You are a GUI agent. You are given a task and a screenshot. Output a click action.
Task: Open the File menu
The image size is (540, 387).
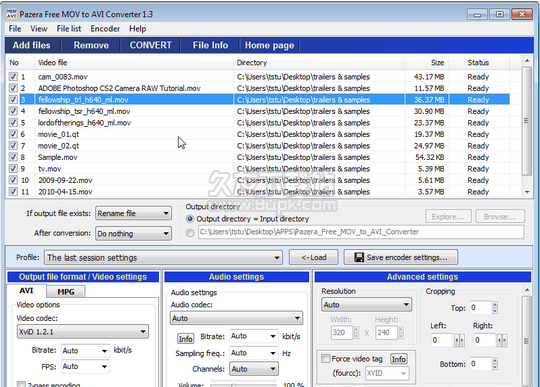pos(15,29)
